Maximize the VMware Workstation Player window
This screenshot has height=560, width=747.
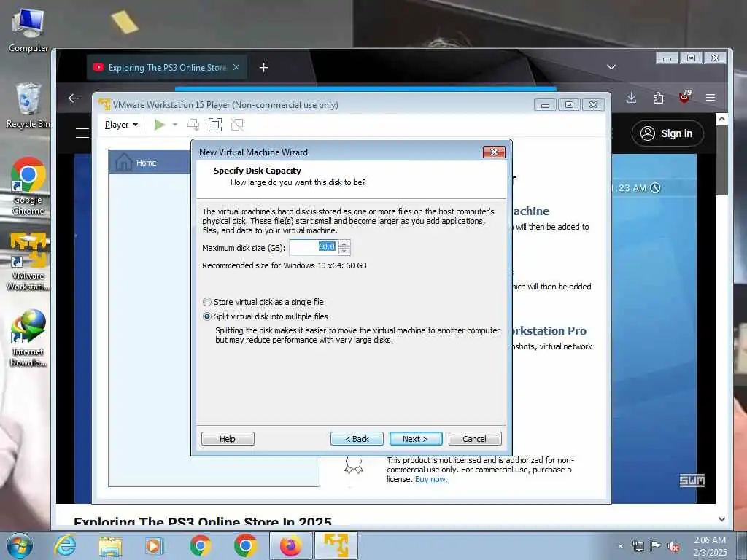(x=569, y=105)
